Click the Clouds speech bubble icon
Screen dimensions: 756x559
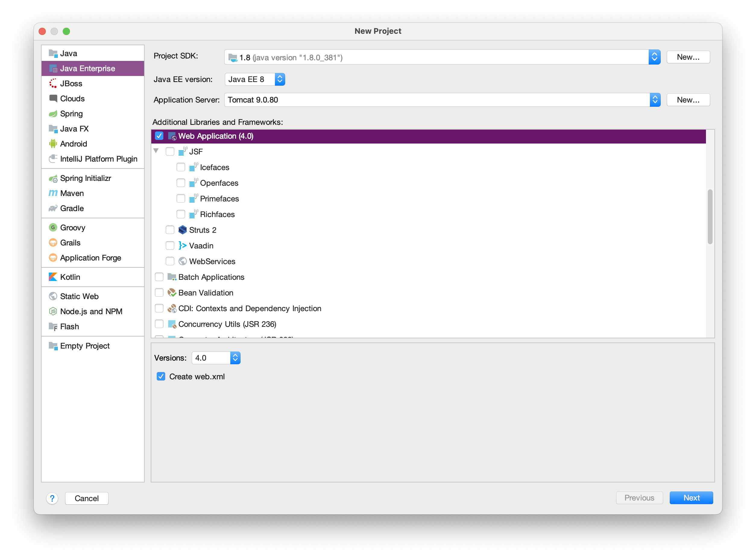coord(53,99)
